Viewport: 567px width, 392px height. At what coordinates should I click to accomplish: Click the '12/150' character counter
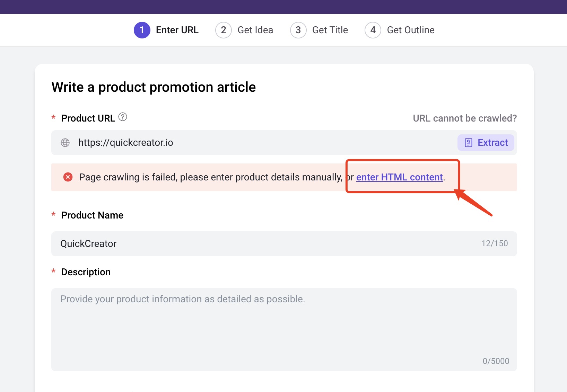pyautogui.click(x=495, y=243)
